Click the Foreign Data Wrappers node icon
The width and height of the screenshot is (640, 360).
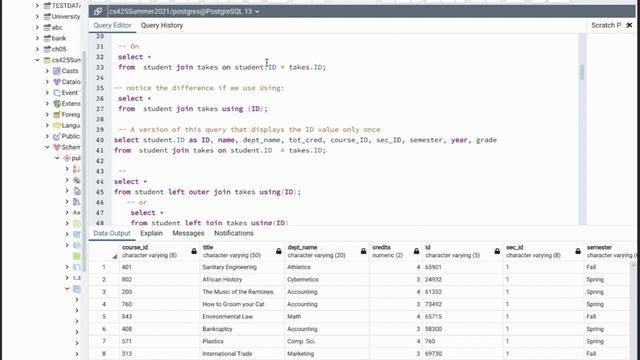(x=57, y=114)
